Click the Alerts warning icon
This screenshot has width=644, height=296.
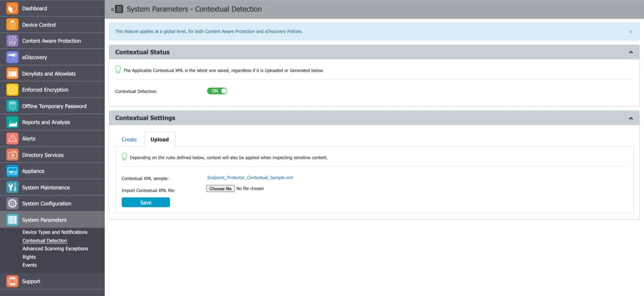tap(12, 138)
